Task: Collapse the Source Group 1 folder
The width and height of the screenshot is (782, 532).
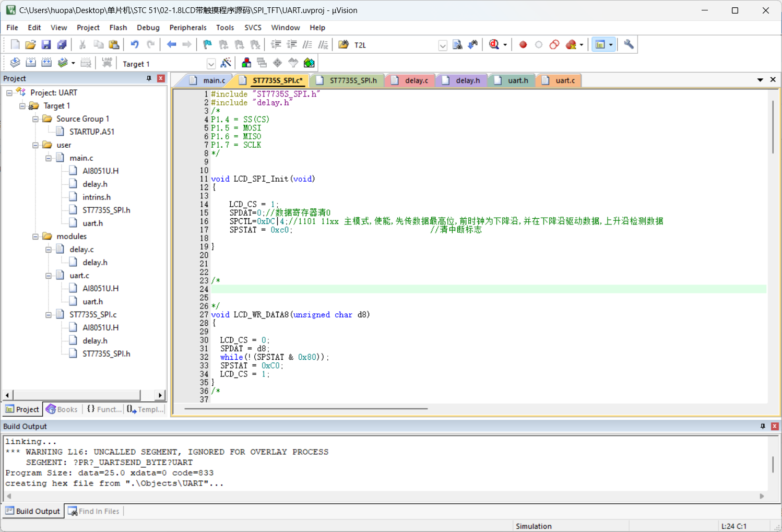Action: 35,119
